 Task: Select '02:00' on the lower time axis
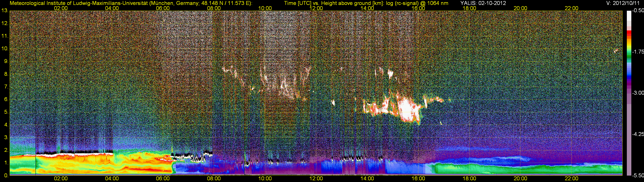click(x=61, y=179)
